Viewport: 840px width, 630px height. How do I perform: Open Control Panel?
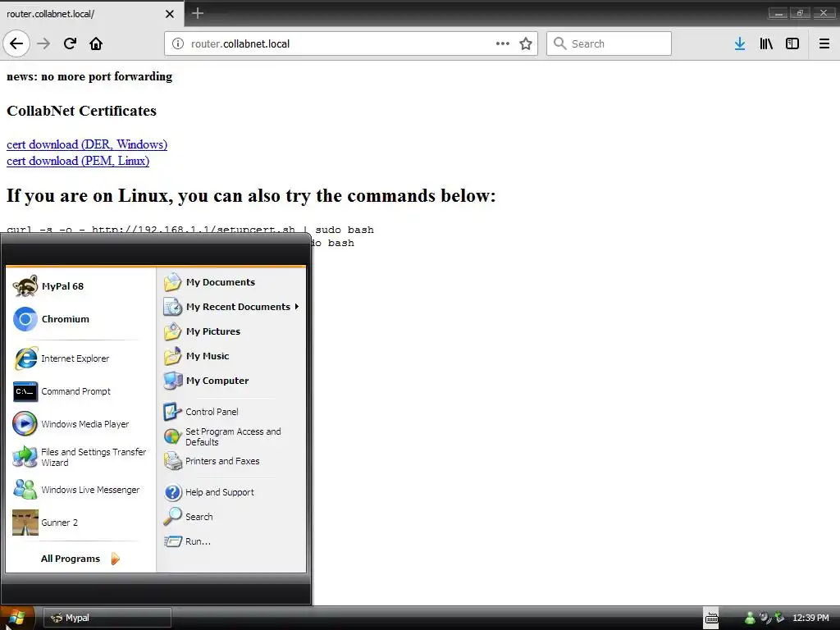[x=231, y=412]
